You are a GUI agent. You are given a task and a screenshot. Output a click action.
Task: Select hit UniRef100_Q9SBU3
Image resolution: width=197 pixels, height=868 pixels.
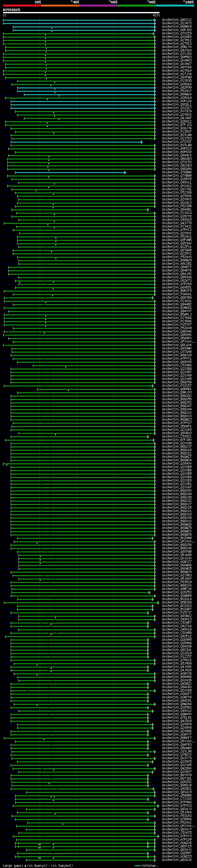(x=176, y=433)
